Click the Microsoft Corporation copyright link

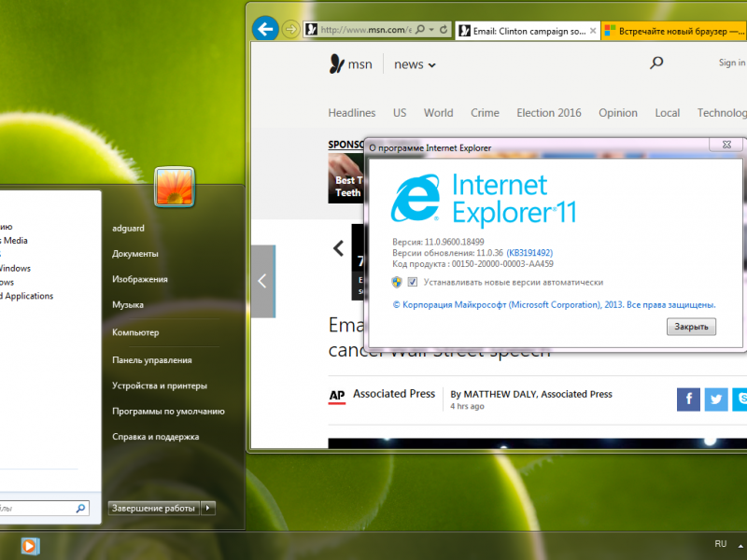tap(554, 305)
